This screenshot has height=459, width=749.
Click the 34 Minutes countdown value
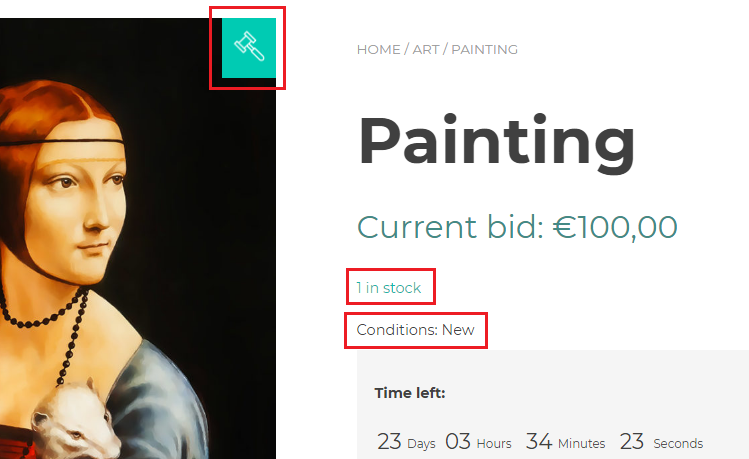539,442
